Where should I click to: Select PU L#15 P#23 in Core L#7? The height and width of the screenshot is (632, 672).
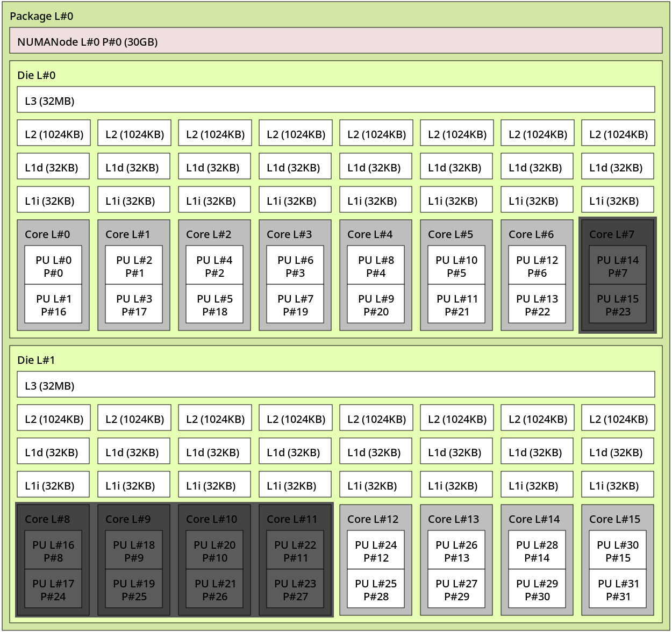(617, 304)
